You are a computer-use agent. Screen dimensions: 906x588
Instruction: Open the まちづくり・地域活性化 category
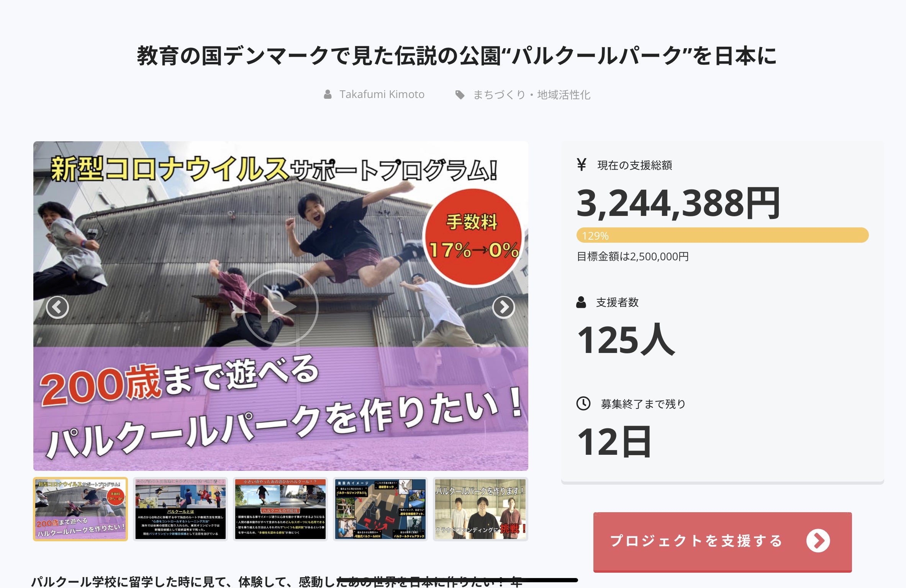point(532,95)
